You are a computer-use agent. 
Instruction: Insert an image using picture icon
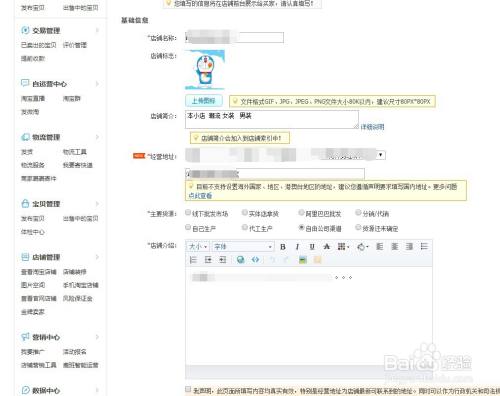coord(303,260)
